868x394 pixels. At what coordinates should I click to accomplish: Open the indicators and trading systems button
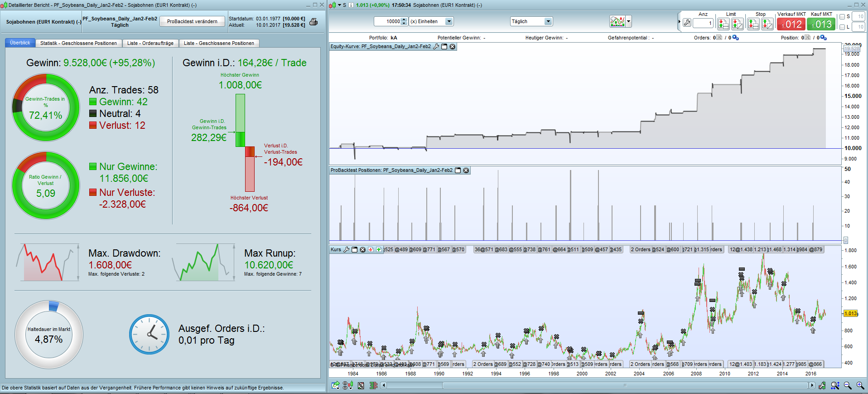coord(617,21)
